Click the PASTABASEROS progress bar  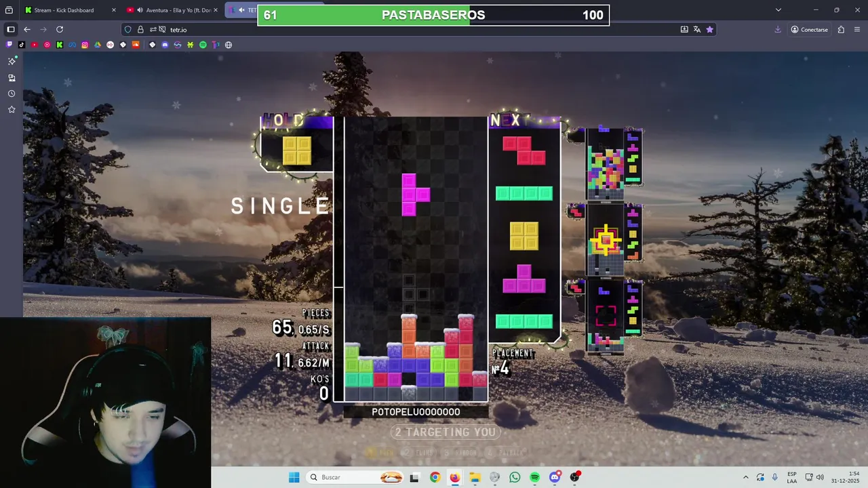coord(433,15)
